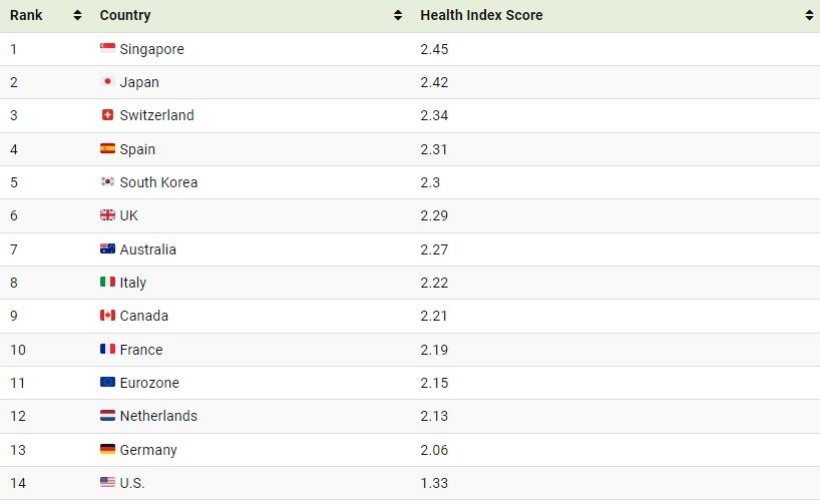Click the U.S. flag icon

coord(107,482)
